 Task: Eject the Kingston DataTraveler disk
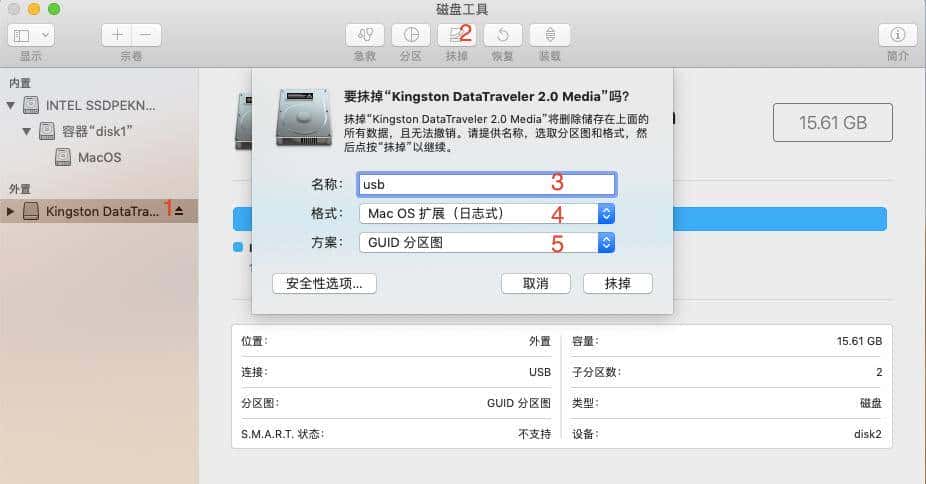[179, 211]
